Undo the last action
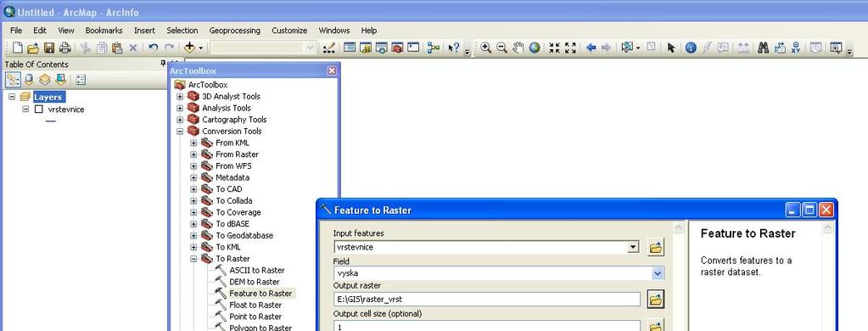Screen dimensions: 868x331 pyautogui.click(x=154, y=48)
